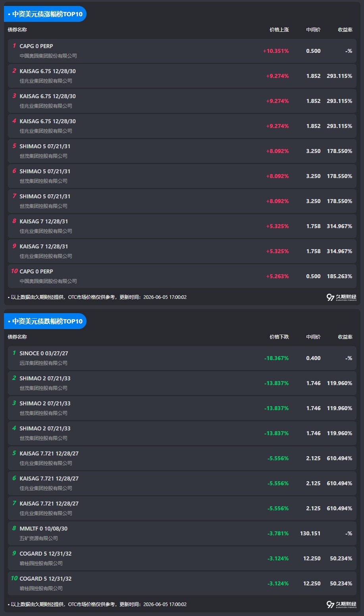Click 314.967% yield in rank 8 KAISAG row
364x616 pixels.
point(339,226)
